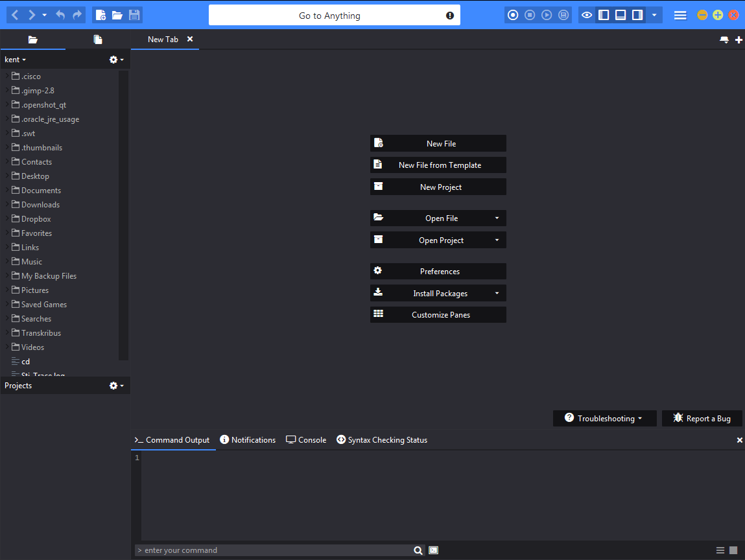Click the play macro toolbar icon
The height and width of the screenshot is (560, 745).
tap(546, 14)
